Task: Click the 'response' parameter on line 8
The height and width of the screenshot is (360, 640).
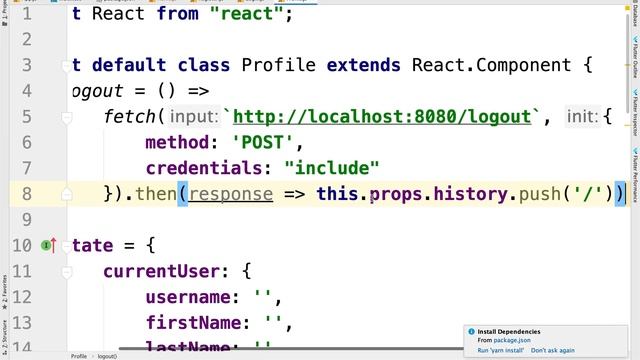Action: click(x=231, y=194)
